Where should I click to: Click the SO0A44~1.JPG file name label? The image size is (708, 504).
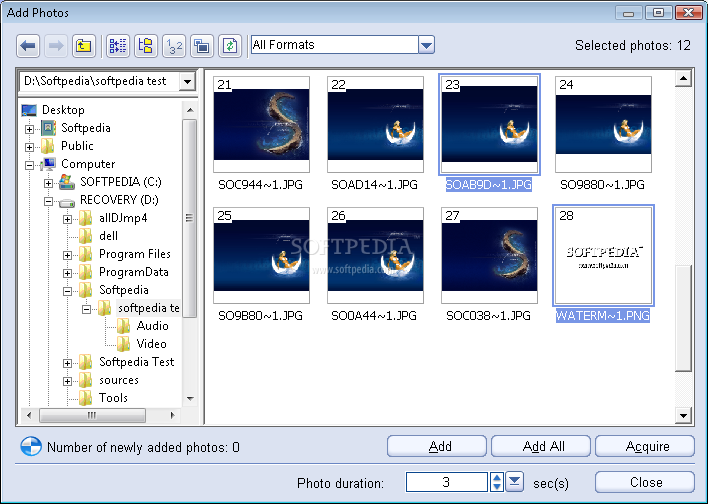374,316
